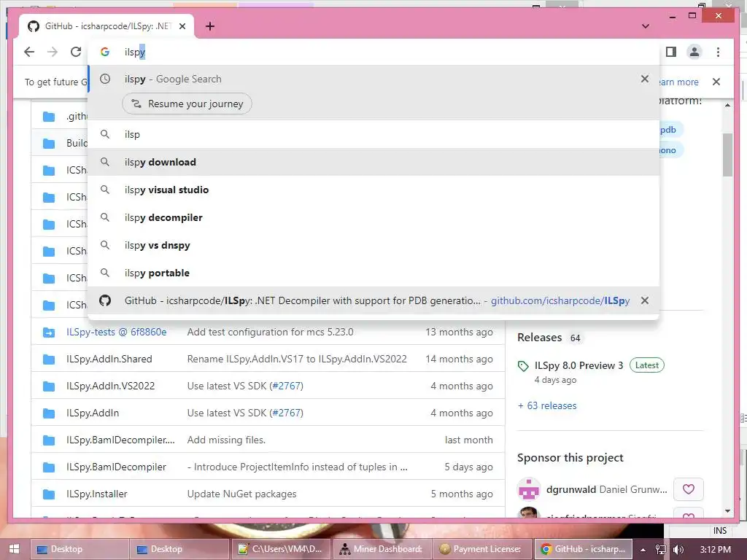
Task: Open the tab search chevron in the title bar
Action: pyautogui.click(x=646, y=26)
